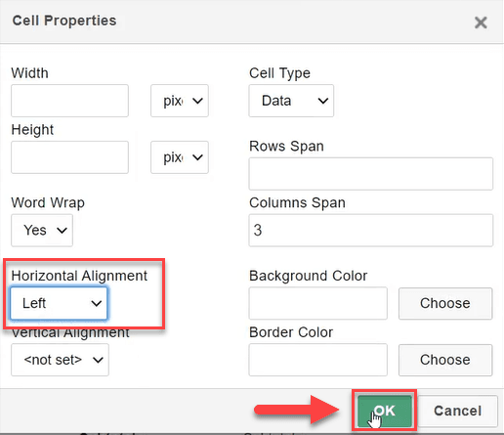The width and height of the screenshot is (504, 435).
Task: Expand the Cell Type dropdown
Action: [x=291, y=101]
